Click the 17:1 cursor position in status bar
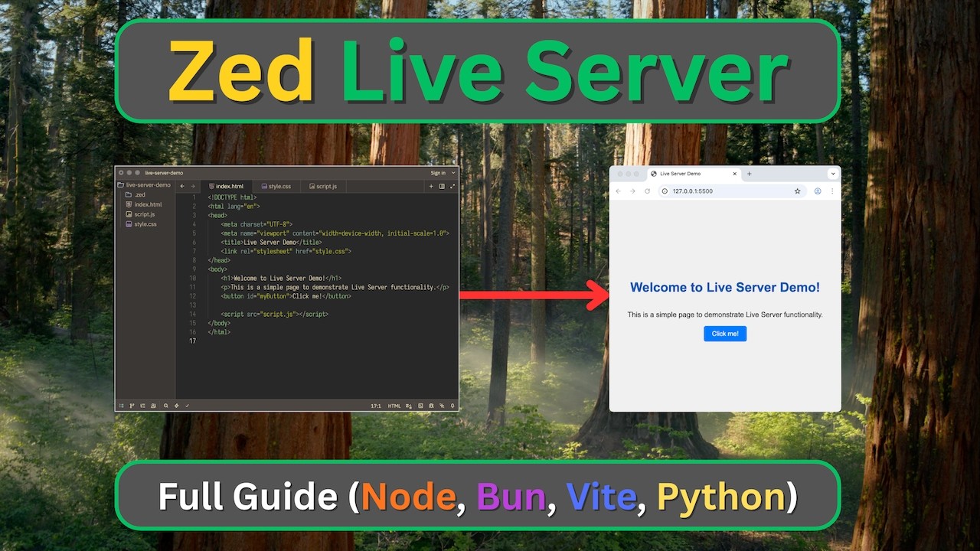Viewport: 980px width, 551px height. click(376, 406)
